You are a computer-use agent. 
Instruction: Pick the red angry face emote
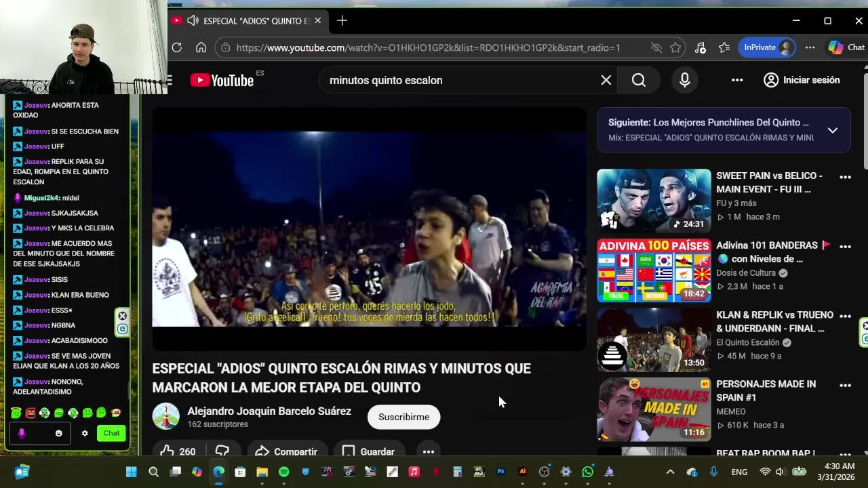tap(31, 413)
